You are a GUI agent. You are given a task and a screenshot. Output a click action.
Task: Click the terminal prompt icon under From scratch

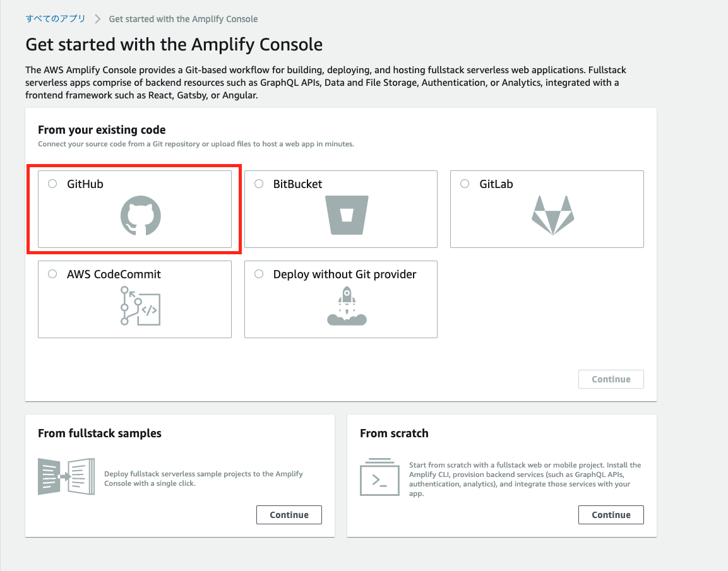(x=379, y=477)
